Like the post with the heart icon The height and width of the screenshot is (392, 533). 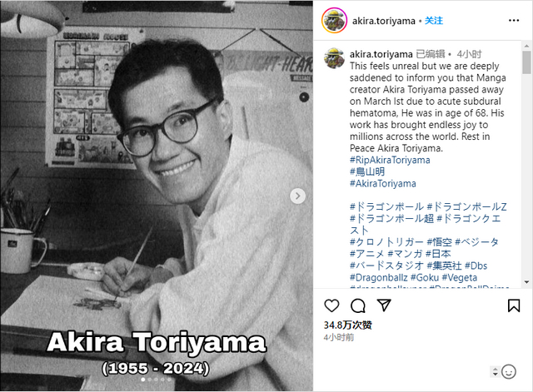331,305
